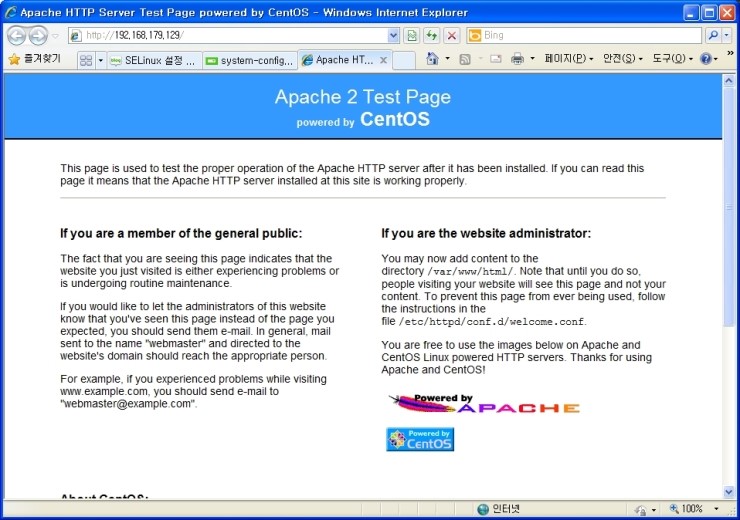
Task: Close the Apache HT... tab
Action: pyautogui.click(x=384, y=60)
